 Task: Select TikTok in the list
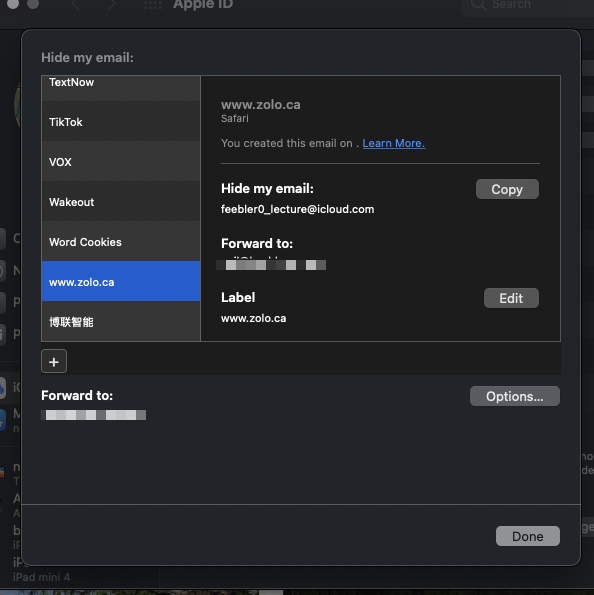tap(121, 122)
